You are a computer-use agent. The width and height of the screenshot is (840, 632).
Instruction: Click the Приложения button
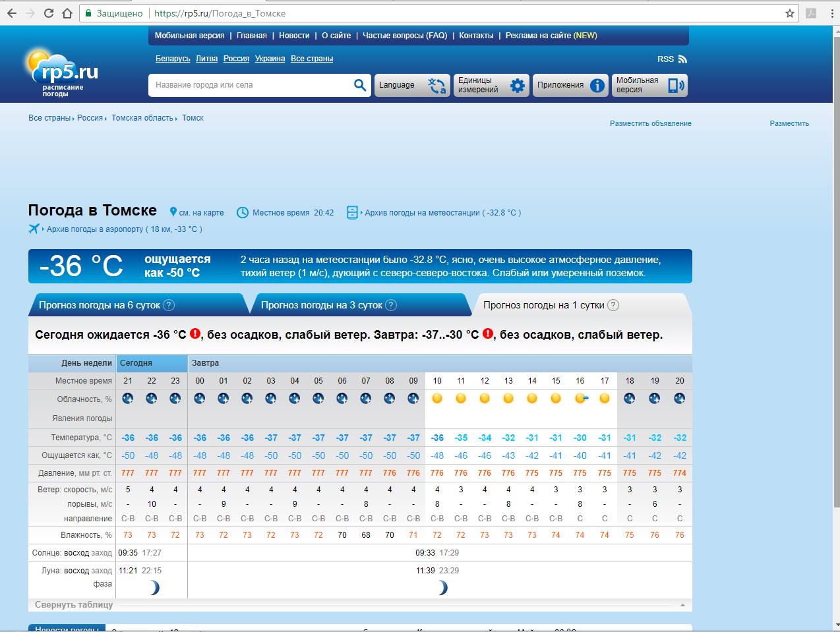point(570,85)
